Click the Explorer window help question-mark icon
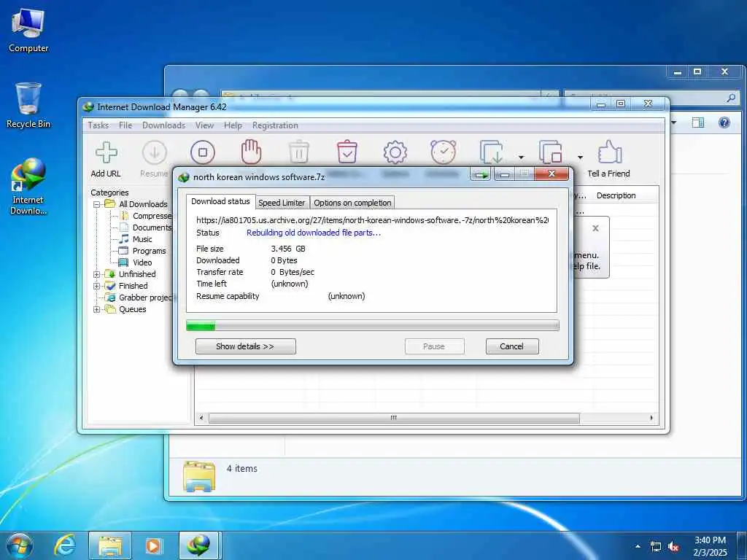Viewport: 747px width, 560px height. [724, 122]
